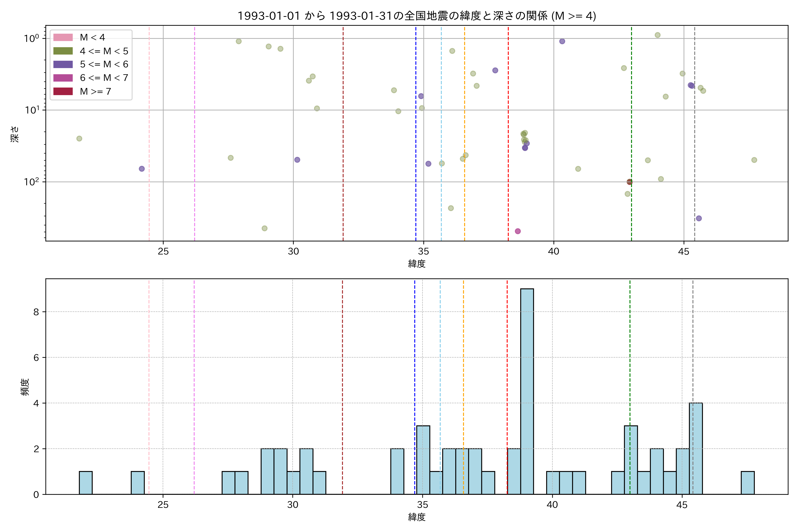Click the '緯度' x-axis label under the scatter plot
798x532 pixels.
click(x=416, y=264)
